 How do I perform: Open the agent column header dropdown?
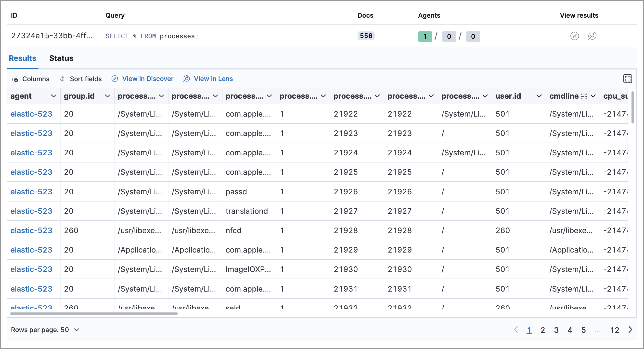coord(53,96)
